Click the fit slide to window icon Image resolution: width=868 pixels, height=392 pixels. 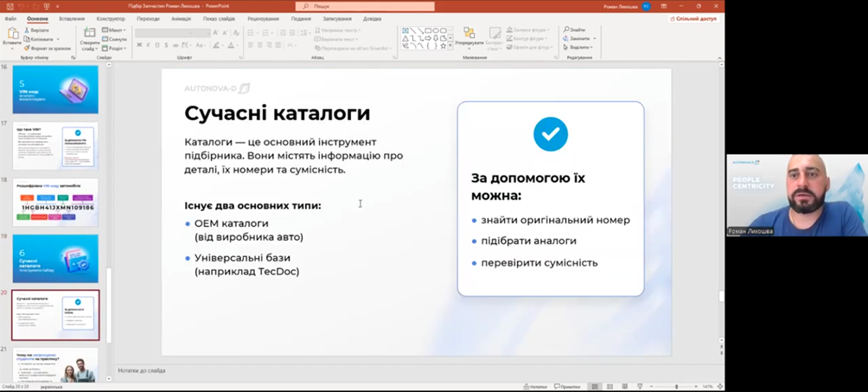click(x=719, y=387)
